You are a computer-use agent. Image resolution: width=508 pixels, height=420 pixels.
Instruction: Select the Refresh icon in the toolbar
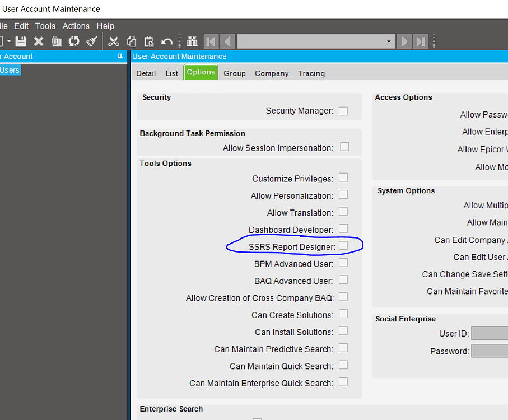pos(73,41)
